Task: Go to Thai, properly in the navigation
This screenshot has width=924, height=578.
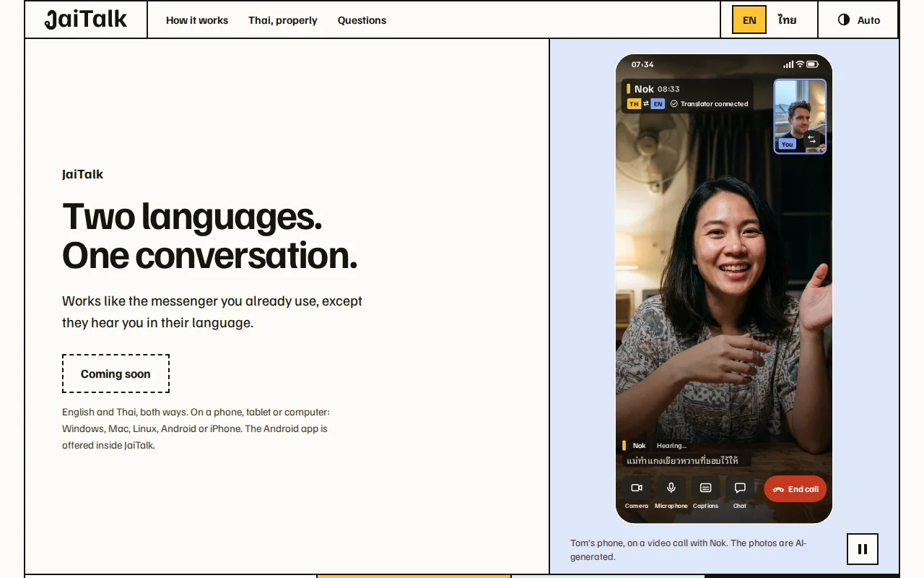Action: (283, 20)
